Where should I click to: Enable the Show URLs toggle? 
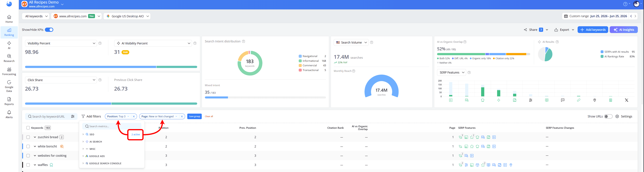click(x=608, y=116)
